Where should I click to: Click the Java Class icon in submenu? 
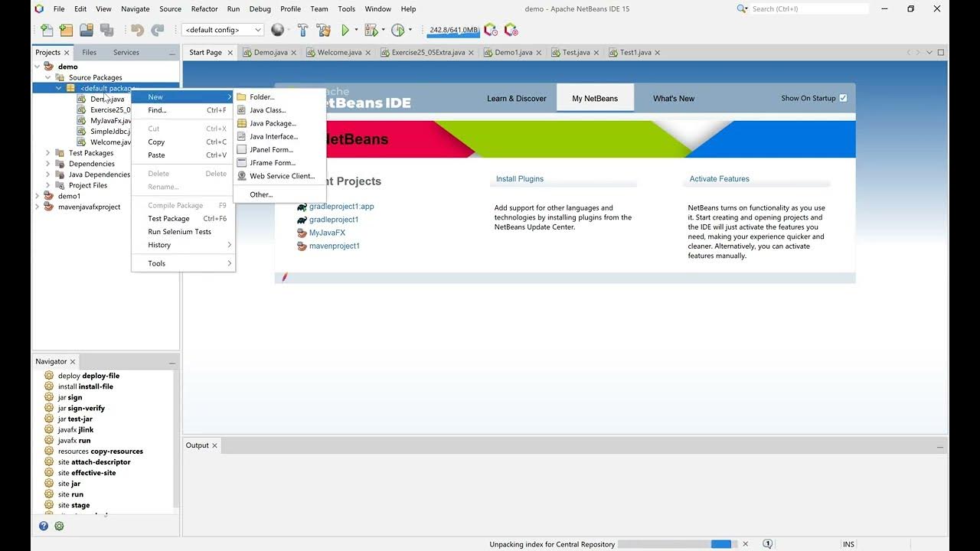pyautogui.click(x=242, y=110)
